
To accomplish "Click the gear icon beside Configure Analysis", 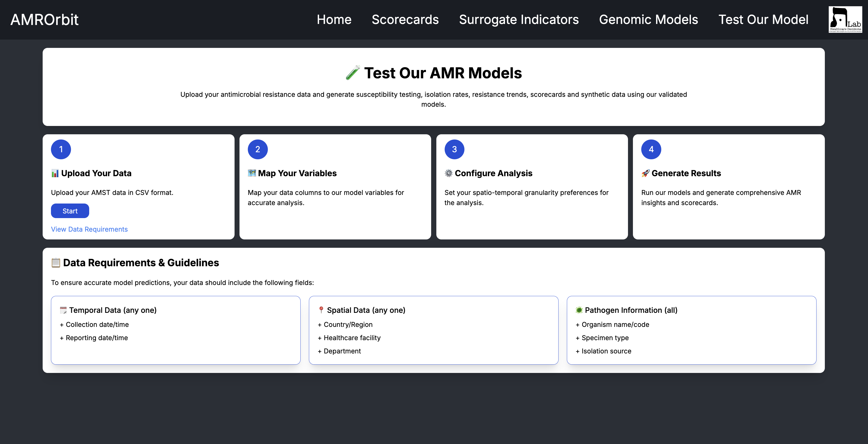I will 449,173.
